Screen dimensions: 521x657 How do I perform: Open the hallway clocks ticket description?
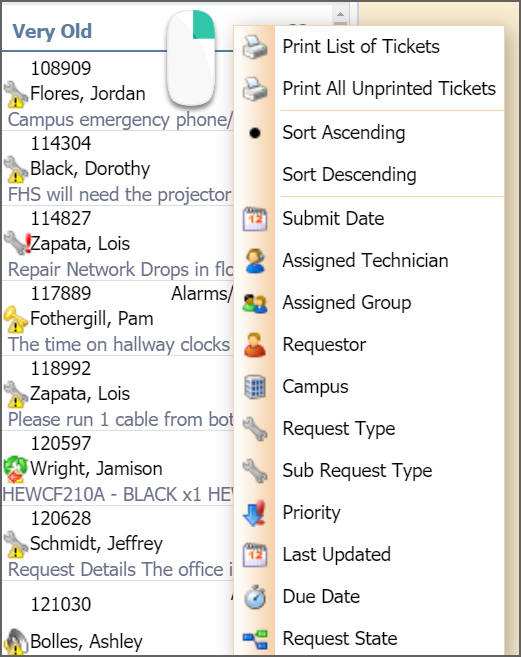pyautogui.click(x=119, y=344)
